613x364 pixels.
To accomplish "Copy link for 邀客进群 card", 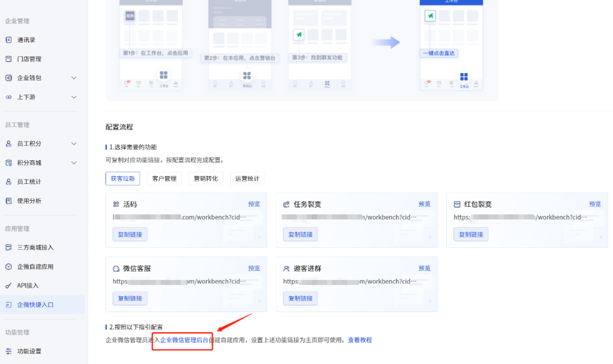I will pos(301,298).
